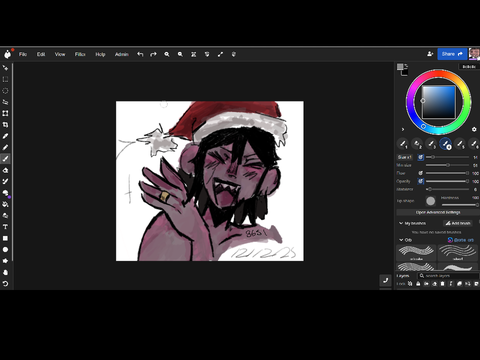Select brush preset slot 5
480x360 pixels.
point(460,144)
